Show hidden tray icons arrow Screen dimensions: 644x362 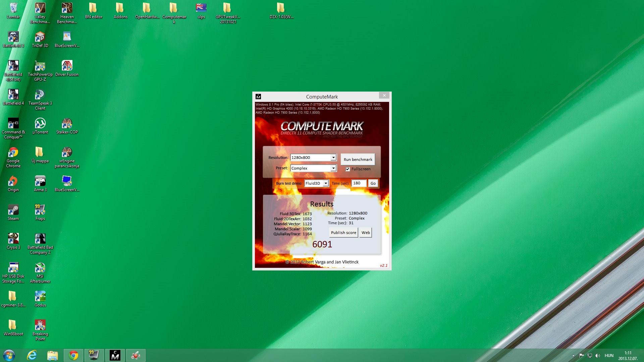click(573, 356)
